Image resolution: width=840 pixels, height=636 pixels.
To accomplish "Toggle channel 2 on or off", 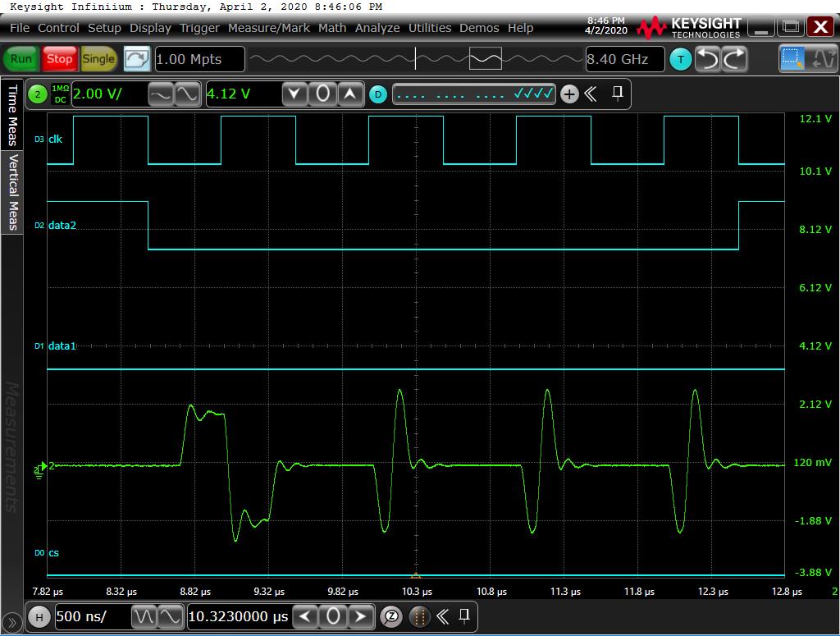I will (x=37, y=94).
